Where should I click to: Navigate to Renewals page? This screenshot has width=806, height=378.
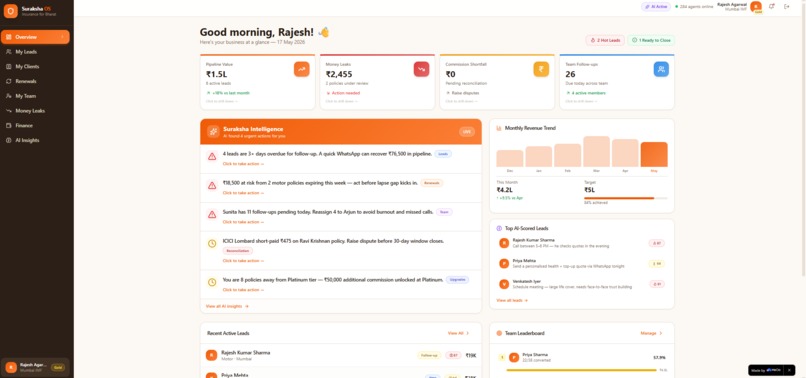coord(35,81)
